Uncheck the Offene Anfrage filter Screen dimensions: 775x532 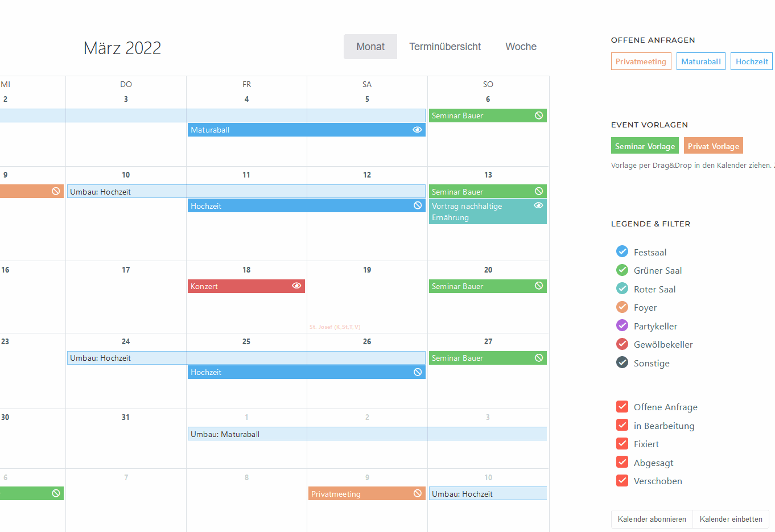click(622, 407)
